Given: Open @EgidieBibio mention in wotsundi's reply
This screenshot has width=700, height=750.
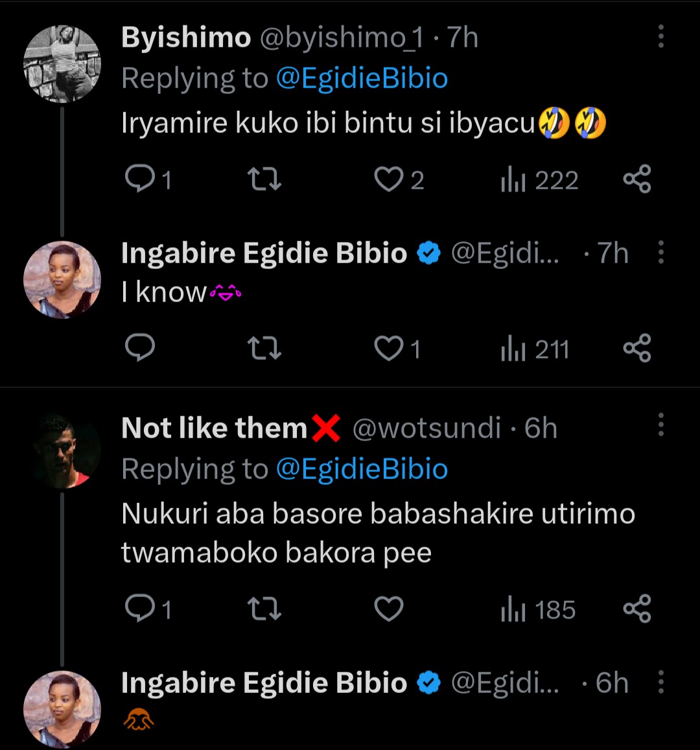Looking at the screenshot, I should point(362,469).
